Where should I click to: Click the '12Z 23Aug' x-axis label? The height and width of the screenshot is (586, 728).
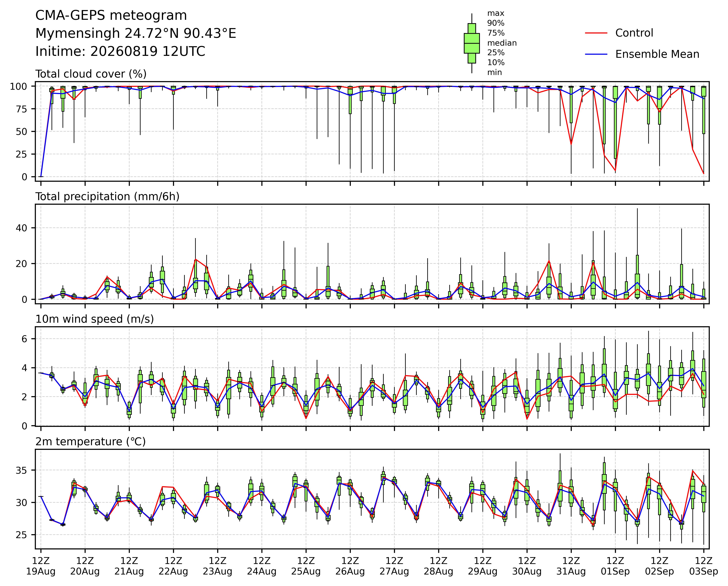pyautogui.click(x=217, y=566)
